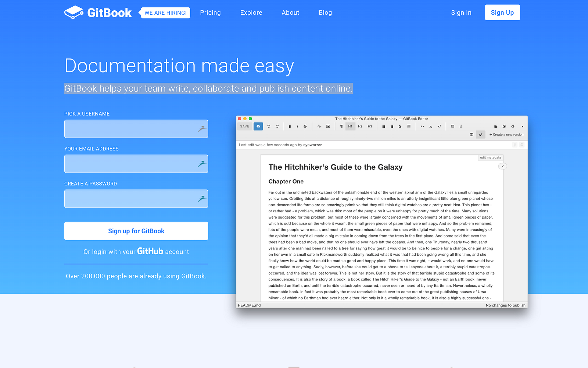Viewport: 588px width, 368px height.
Task: Apply subscript formatting in the toolbar
Action: tap(431, 127)
